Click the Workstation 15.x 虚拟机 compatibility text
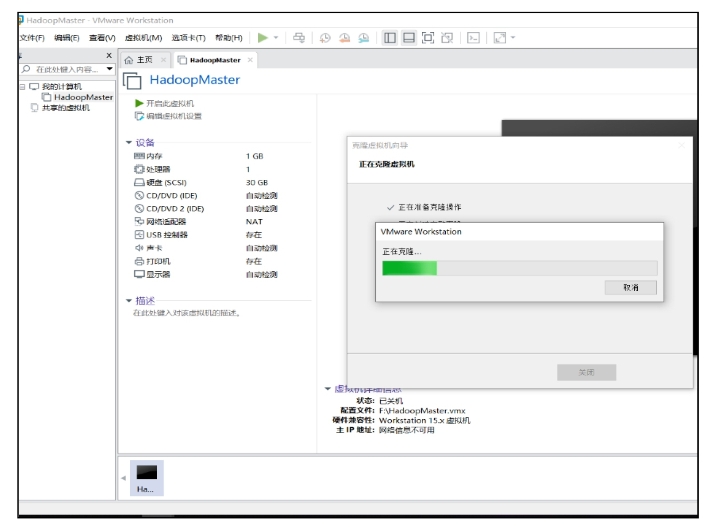This screenshot has height=527, width=718. click(x=424, y=420)
